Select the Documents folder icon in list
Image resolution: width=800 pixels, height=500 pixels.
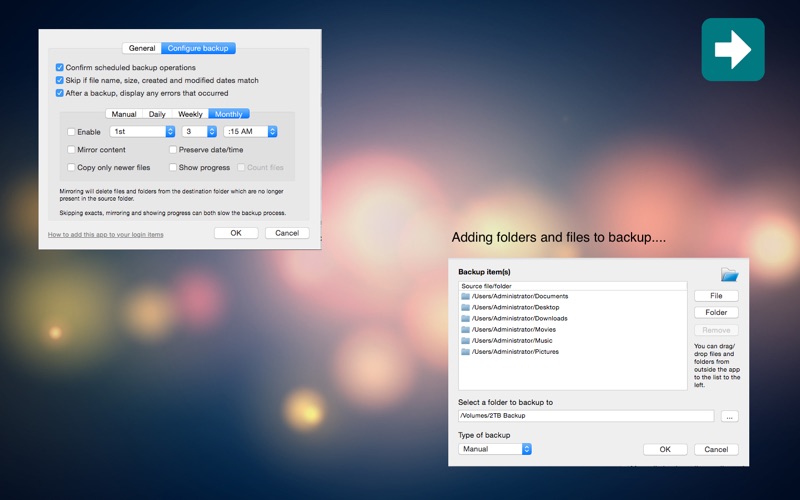[x=465, y=296]
